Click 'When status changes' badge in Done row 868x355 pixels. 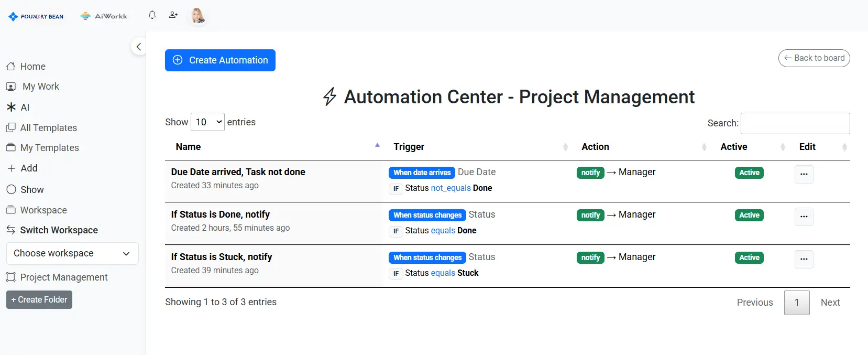427,215
